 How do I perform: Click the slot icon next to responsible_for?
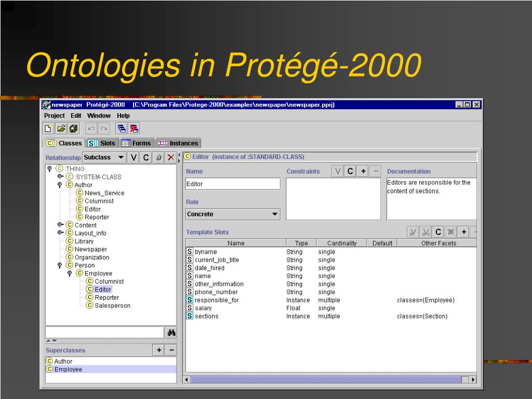point(190,300)
